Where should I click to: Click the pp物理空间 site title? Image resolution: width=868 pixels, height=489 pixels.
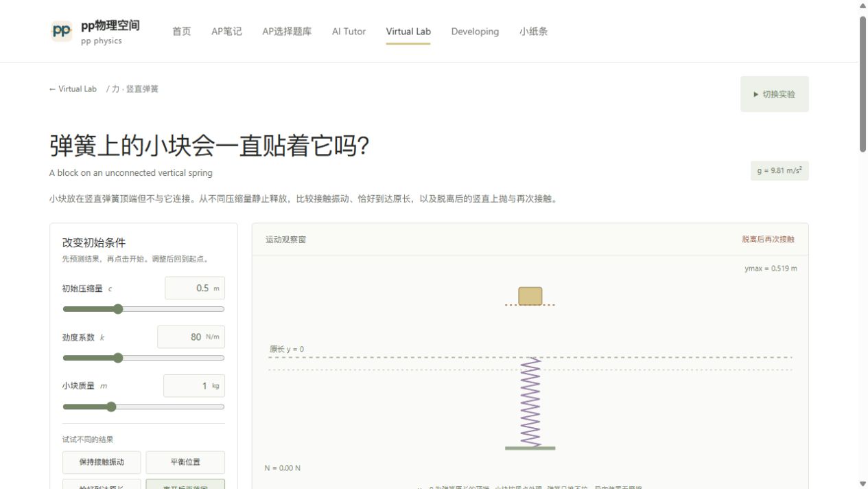(110, 25)
